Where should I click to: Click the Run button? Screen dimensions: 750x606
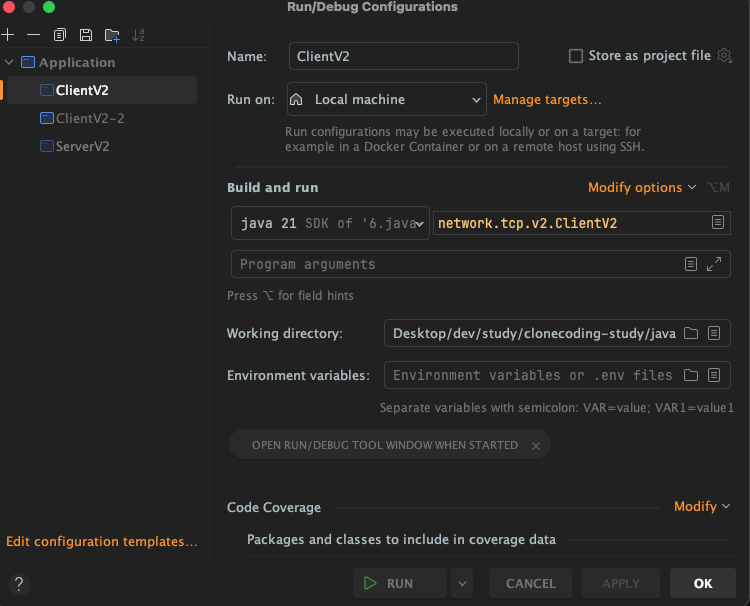click(x=400, y=584)
